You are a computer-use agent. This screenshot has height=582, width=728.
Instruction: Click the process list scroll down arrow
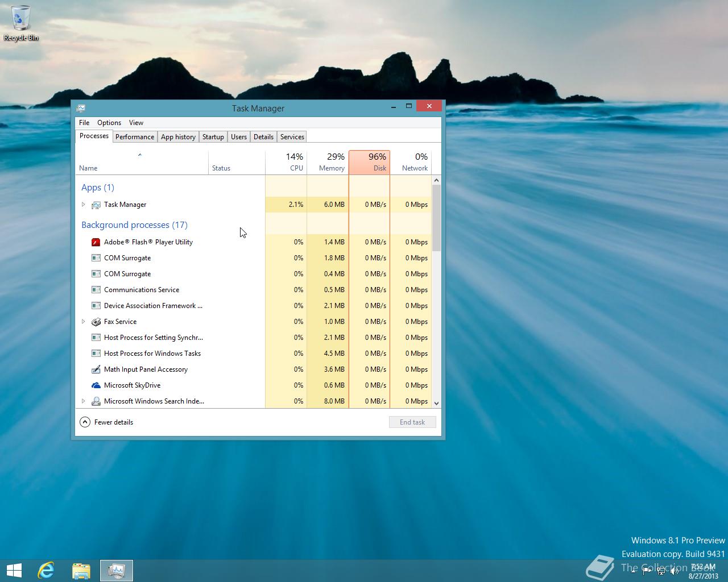point(436,403)
